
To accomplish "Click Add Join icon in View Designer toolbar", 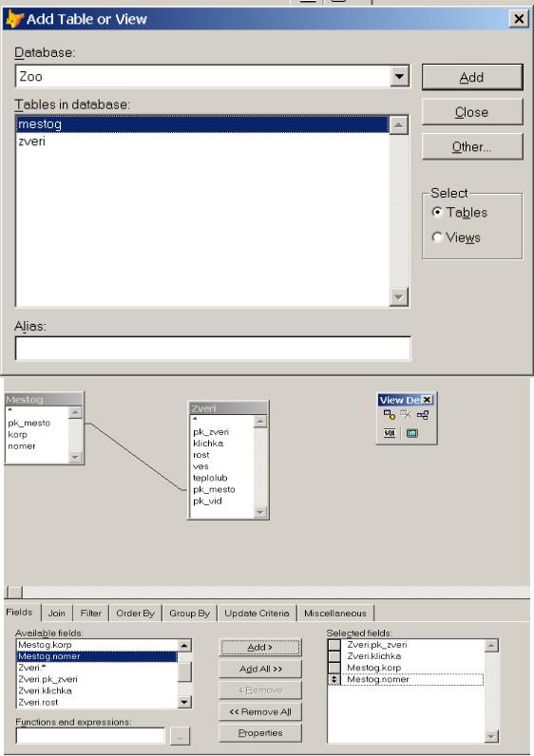I will coord(423,415).
